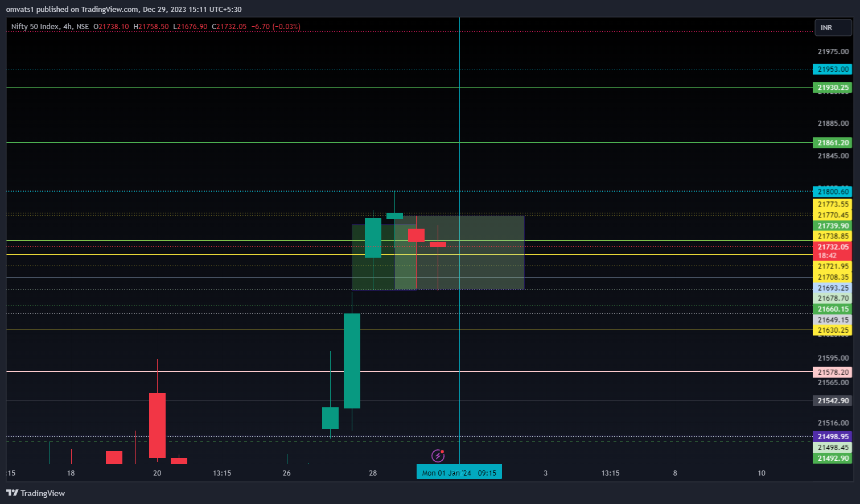Screen dimensions: 860x504
Task: Click the change value −6.70 (−0.03%)
Action: (x=276, y=26)
